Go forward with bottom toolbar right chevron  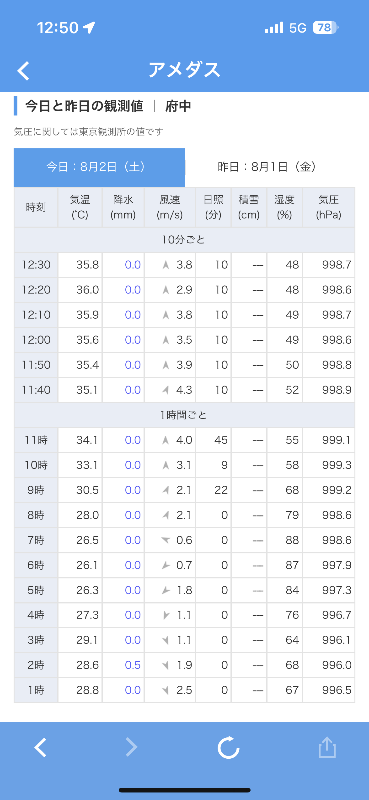131,747
